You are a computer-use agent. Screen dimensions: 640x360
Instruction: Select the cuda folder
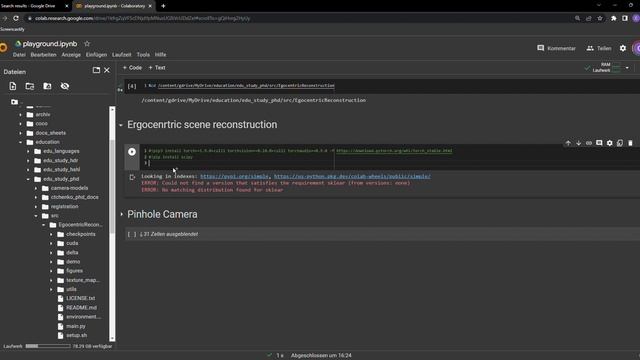click(72, 243)
